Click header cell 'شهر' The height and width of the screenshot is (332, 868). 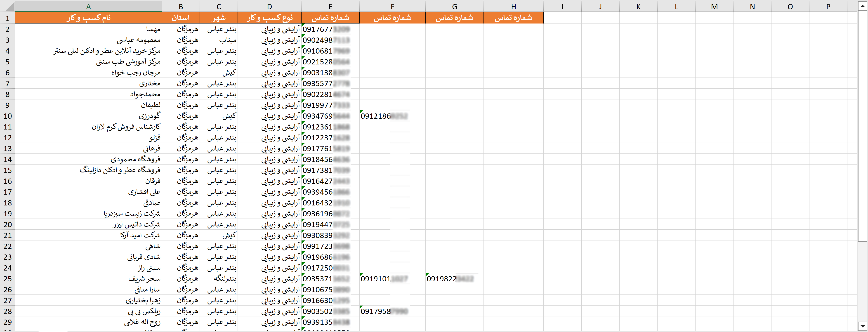pos(219,18)
